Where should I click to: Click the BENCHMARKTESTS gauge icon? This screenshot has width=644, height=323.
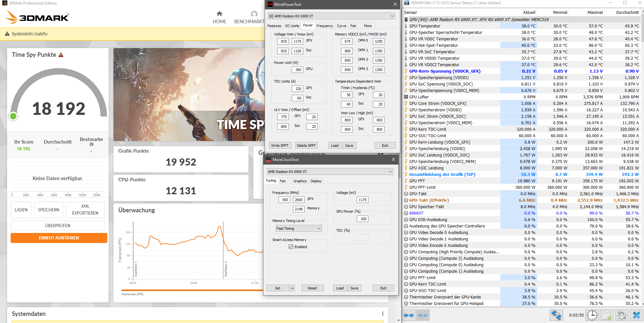click(254, 14)
